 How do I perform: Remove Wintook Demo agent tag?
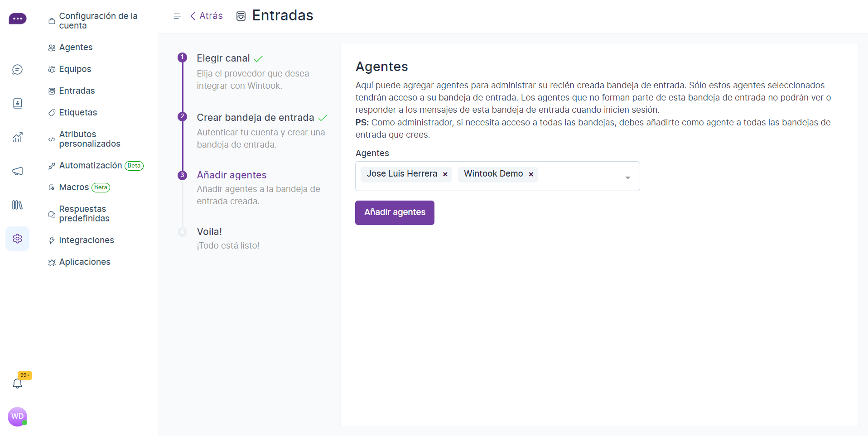[x=531, y=174]
